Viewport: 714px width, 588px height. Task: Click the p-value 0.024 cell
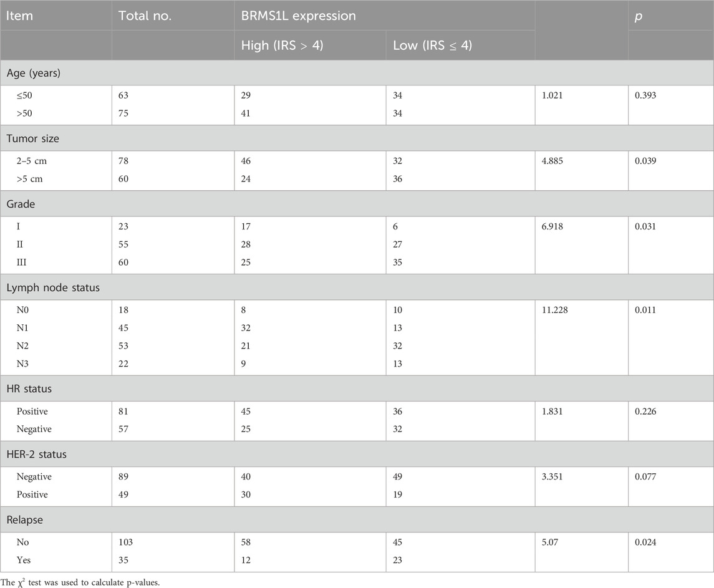click(645, 542)
